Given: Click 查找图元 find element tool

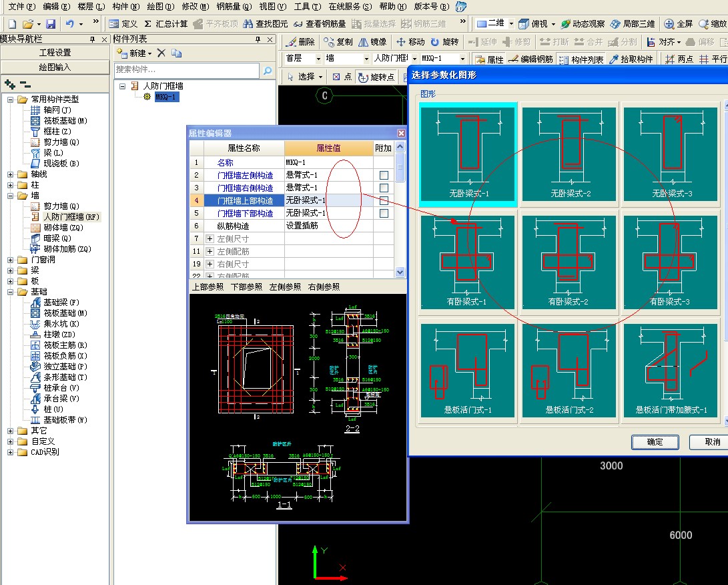Looking at the screenshot, I should [265, 23].
